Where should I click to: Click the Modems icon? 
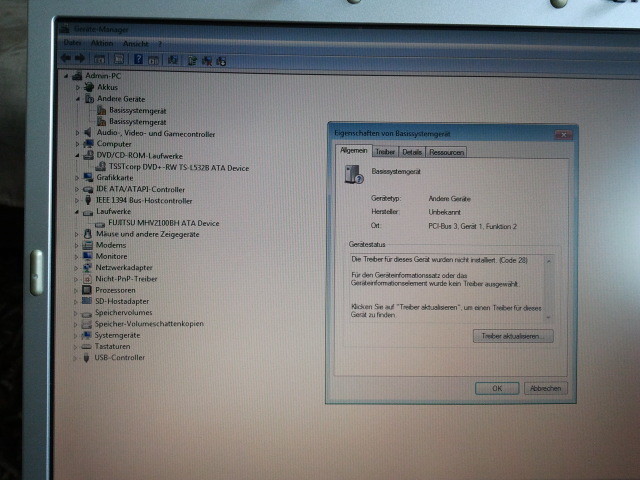click(87, 245)
